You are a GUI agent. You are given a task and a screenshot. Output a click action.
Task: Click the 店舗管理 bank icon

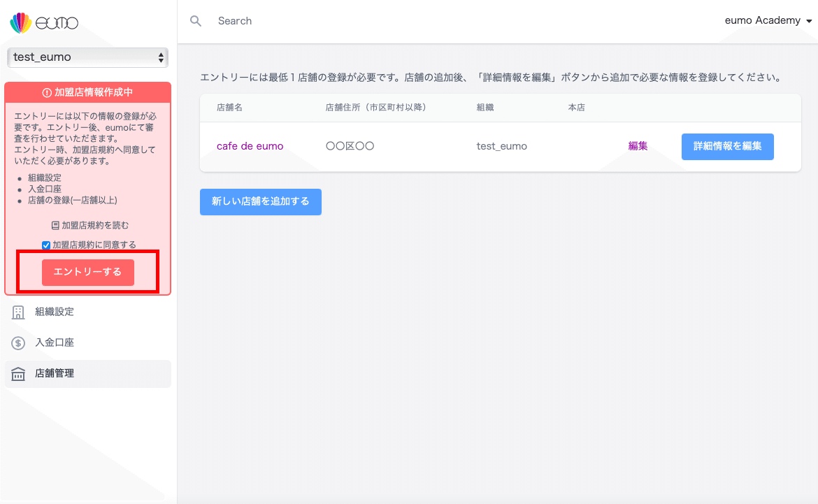pyautogui.click(x=18, y=373)
